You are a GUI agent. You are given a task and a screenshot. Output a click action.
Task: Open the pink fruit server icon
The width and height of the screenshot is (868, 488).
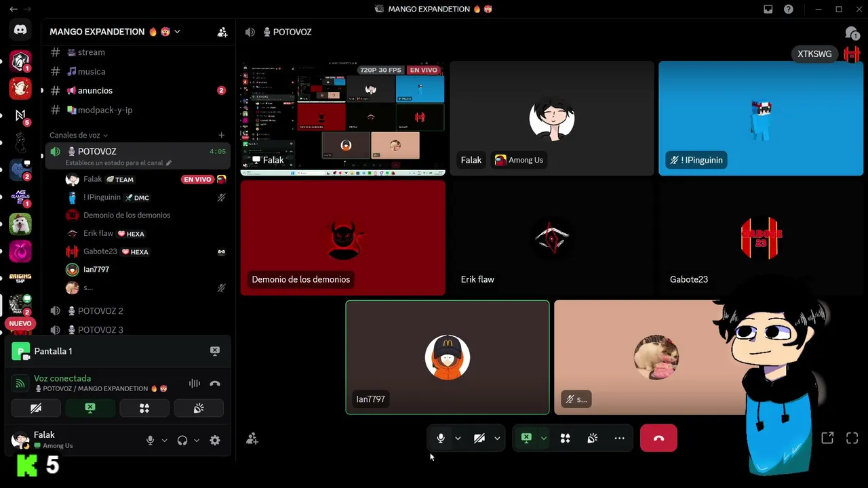(x=20, y=251)
